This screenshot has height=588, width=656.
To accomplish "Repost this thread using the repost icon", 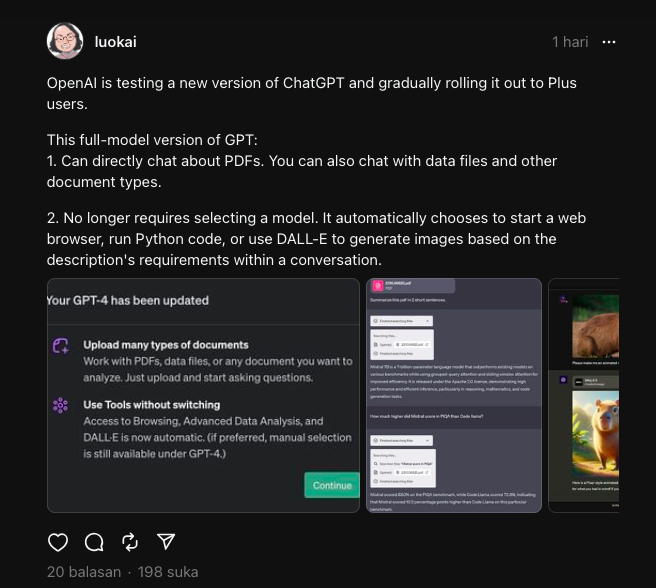I will pyautogui.click(x=130, y=542).
